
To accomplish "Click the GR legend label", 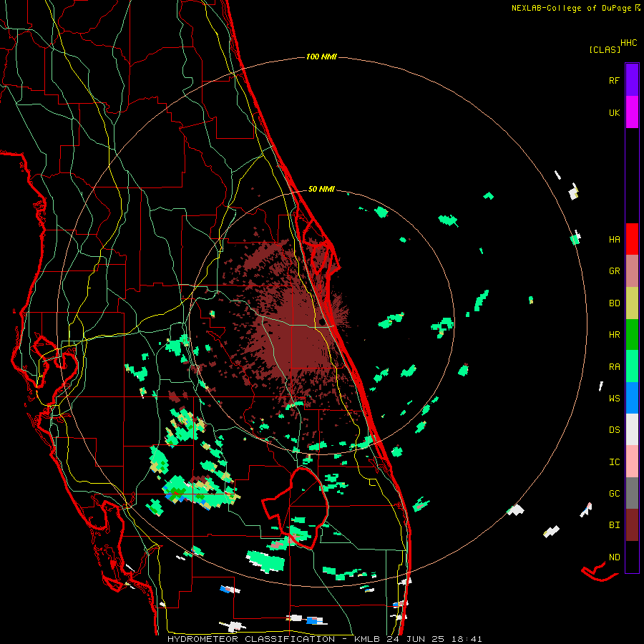I will [615, 271].
